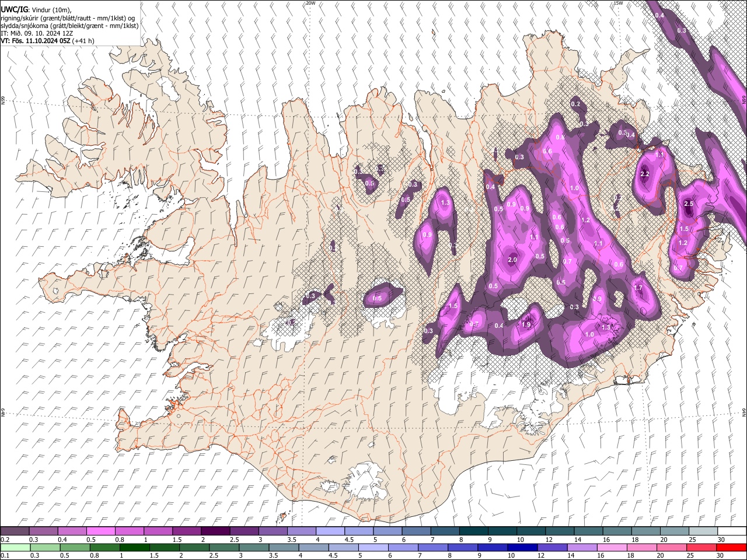This screenshot has height=560, width=747.
Task: Click the 'UWC/IG: Vindur (10m),' title line
Action: 36,10
